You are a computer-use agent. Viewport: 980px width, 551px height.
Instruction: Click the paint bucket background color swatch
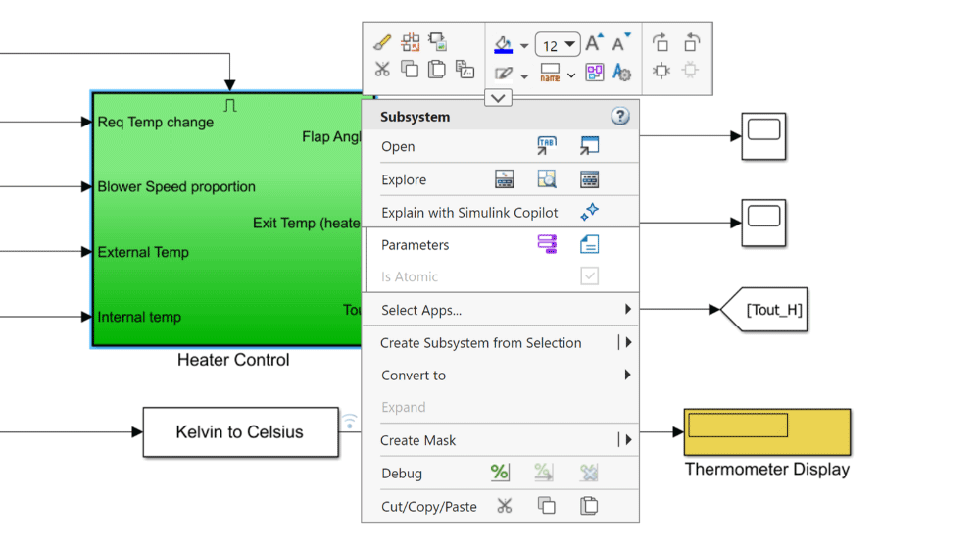pyautogui.click(x=503, y=44)
